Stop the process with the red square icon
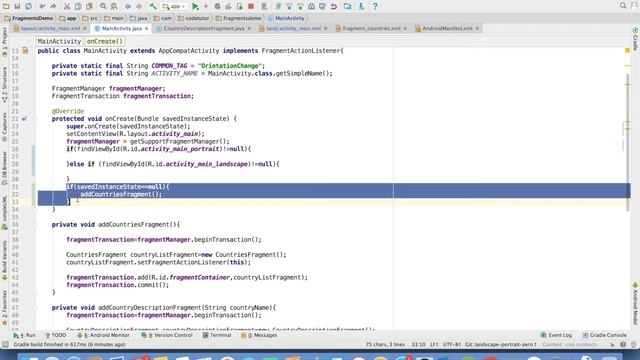The image size is (640, 360). 251,6
